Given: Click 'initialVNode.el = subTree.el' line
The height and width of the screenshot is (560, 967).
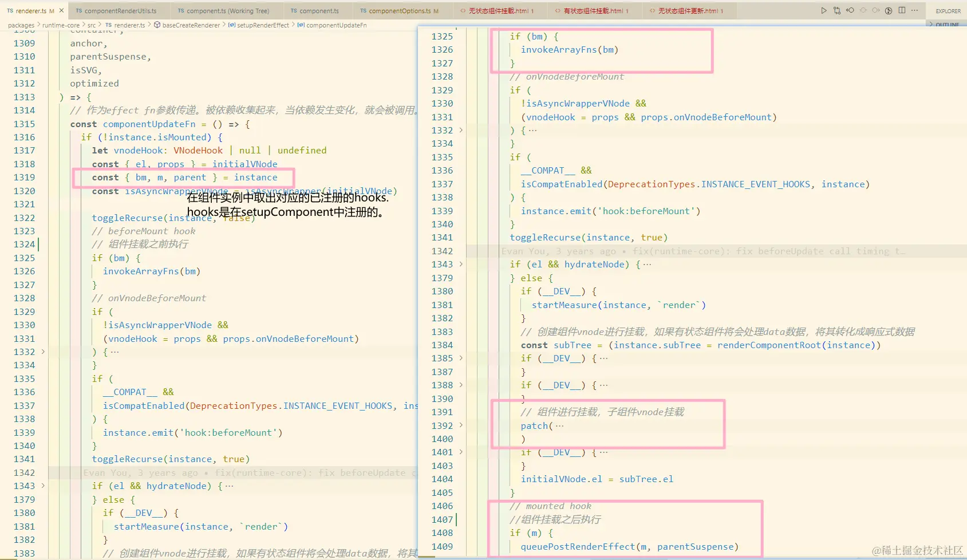Looking at the screenshot, I should [x=597, y=479].
